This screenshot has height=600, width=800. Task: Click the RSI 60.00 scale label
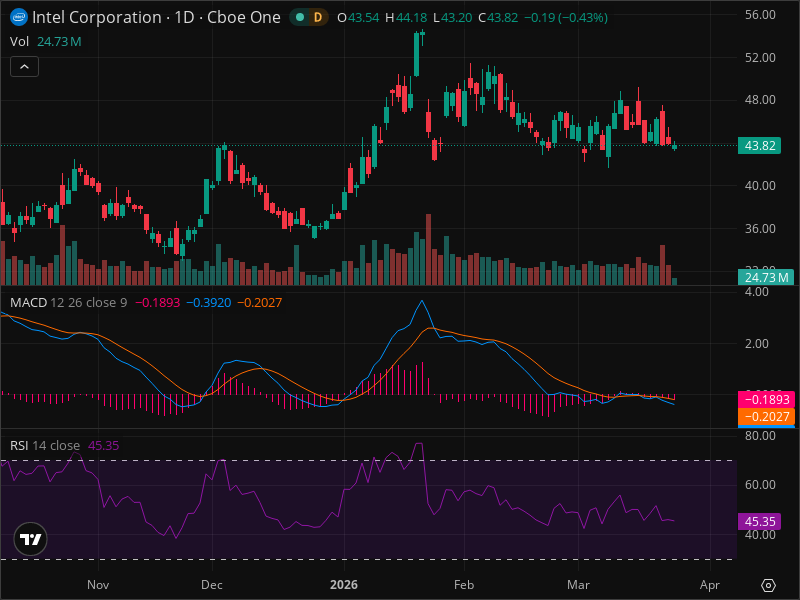(x=760, y=485)
